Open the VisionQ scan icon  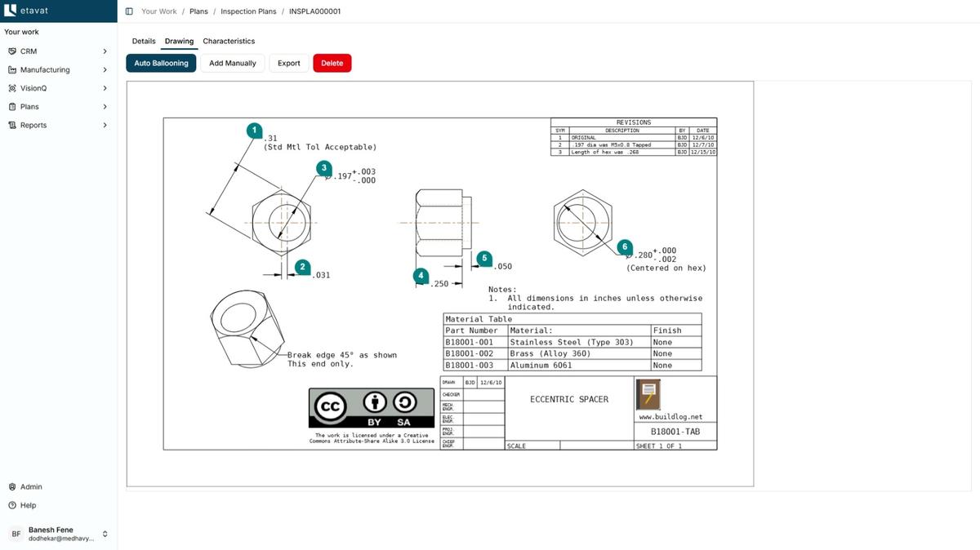click(x=11, y=88)
